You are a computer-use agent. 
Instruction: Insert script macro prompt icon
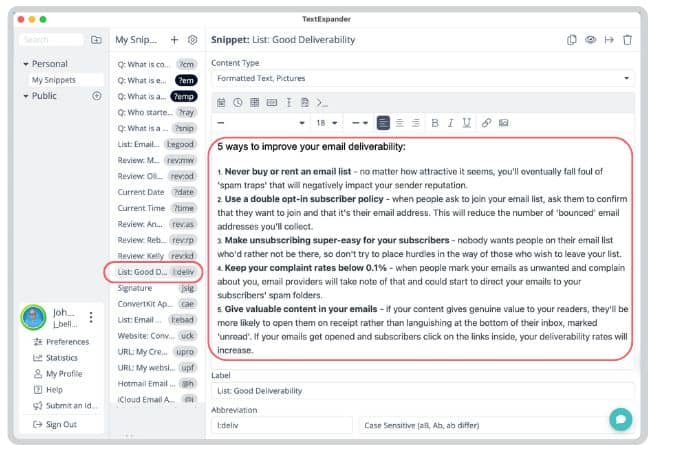(322, 103)
